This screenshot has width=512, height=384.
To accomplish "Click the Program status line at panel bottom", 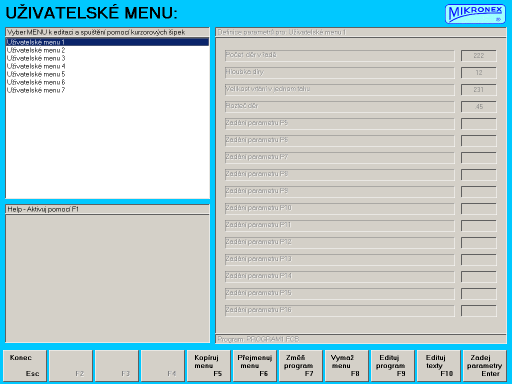I will click(361, 339).
